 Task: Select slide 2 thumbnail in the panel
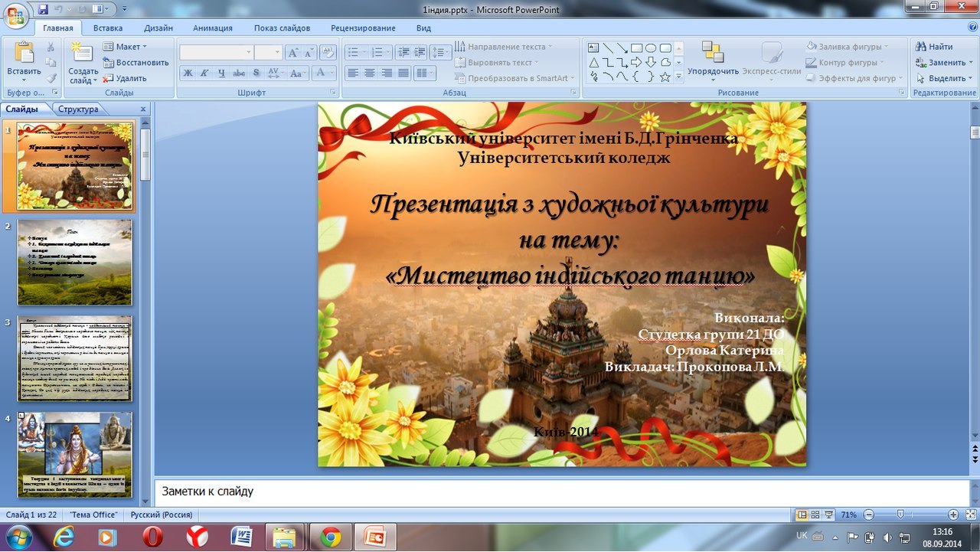coord(74,263)
